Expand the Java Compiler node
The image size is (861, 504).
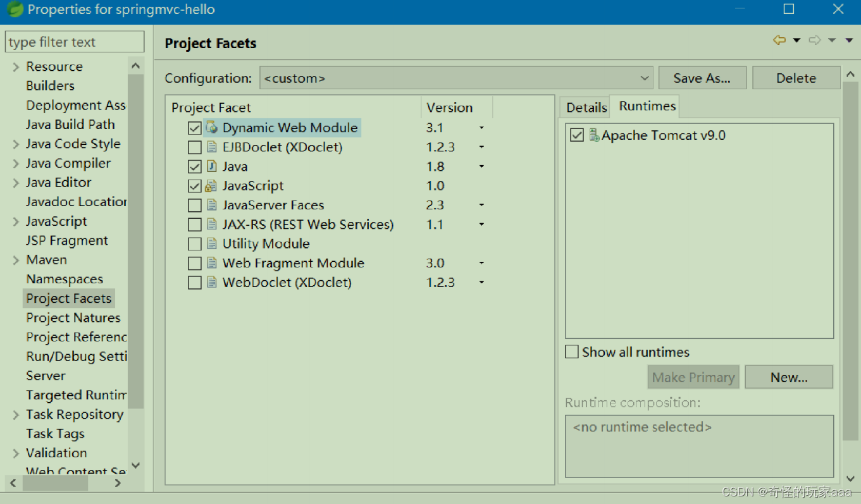pos(16,164)
